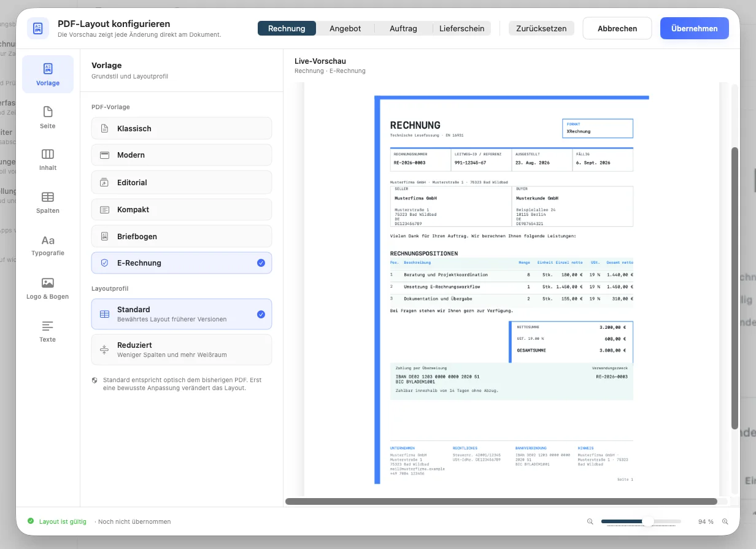
Task: Select the Kompakt PDF template
Action: [x=182, y=210]
